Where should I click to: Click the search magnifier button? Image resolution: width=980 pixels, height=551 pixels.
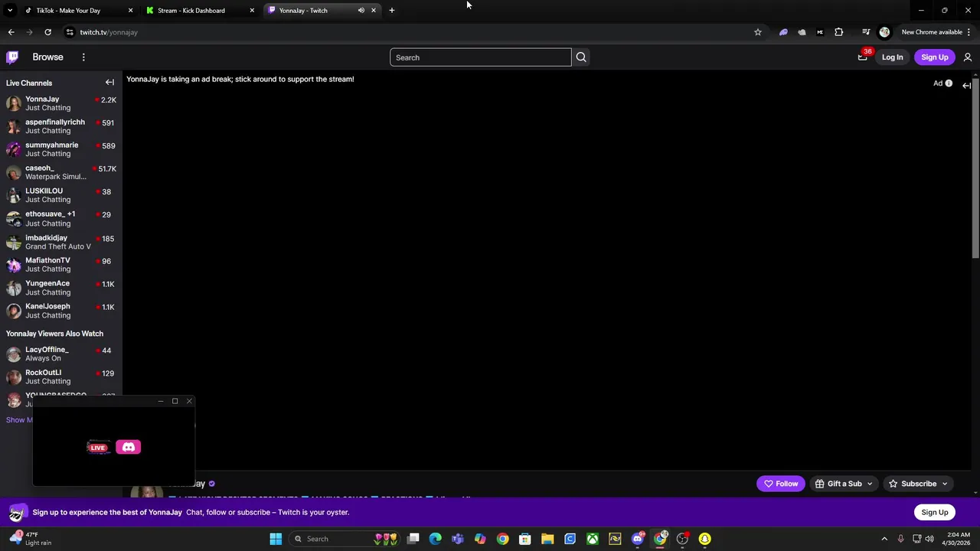point(581,57)
